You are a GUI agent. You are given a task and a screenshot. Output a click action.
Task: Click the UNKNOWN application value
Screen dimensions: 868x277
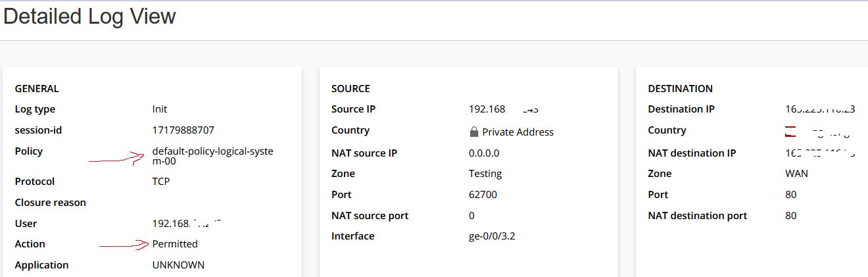(178, 265)
